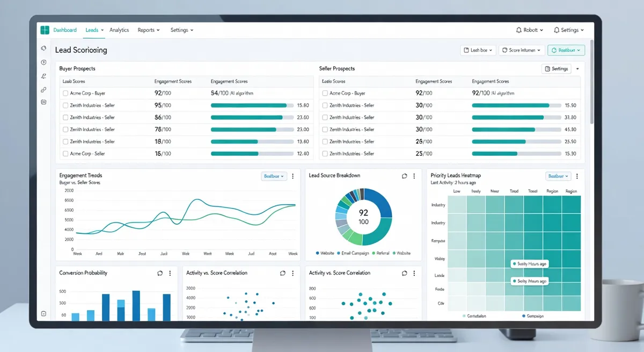Click the lower heatmap tooltip

[530, 281]
